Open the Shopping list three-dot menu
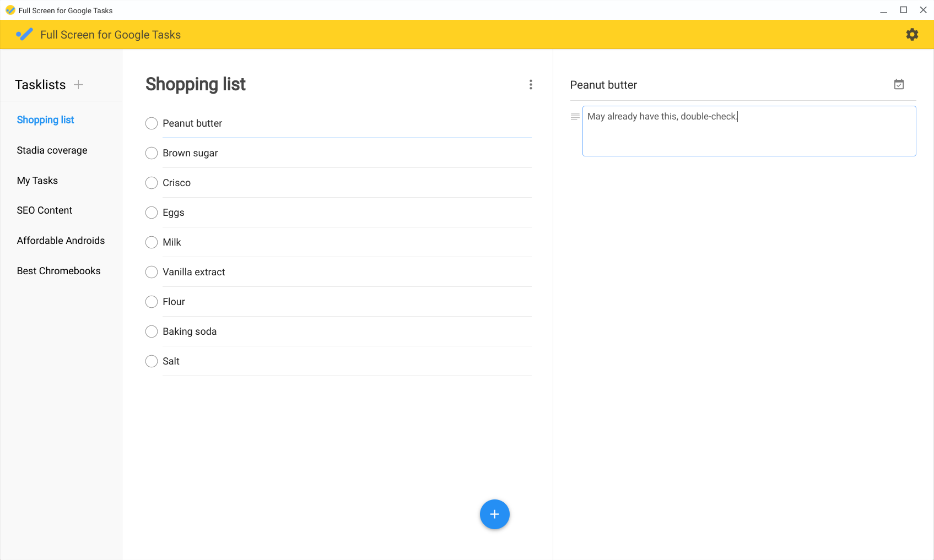The image size is (934, 560). tap(531, 85)
